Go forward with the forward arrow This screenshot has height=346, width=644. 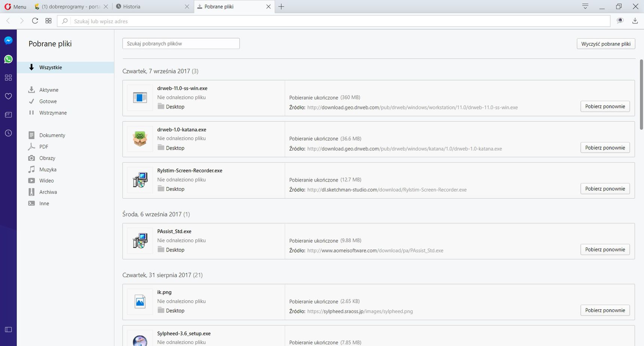coord(22,21)
